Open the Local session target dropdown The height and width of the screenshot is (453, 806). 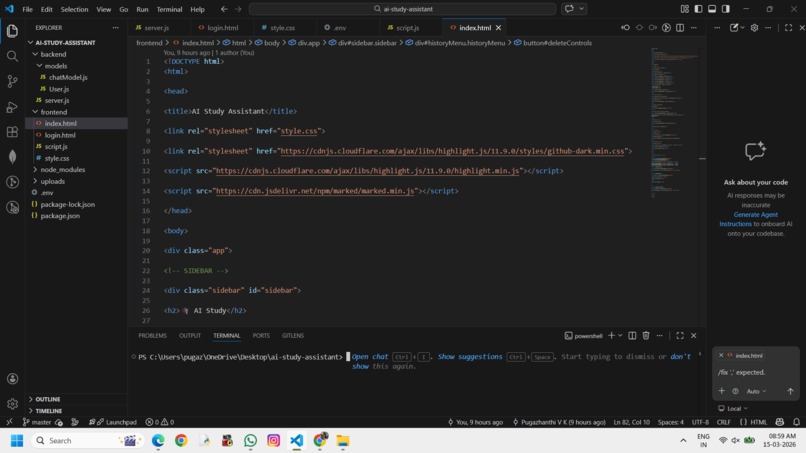click(x=733, y=409)
